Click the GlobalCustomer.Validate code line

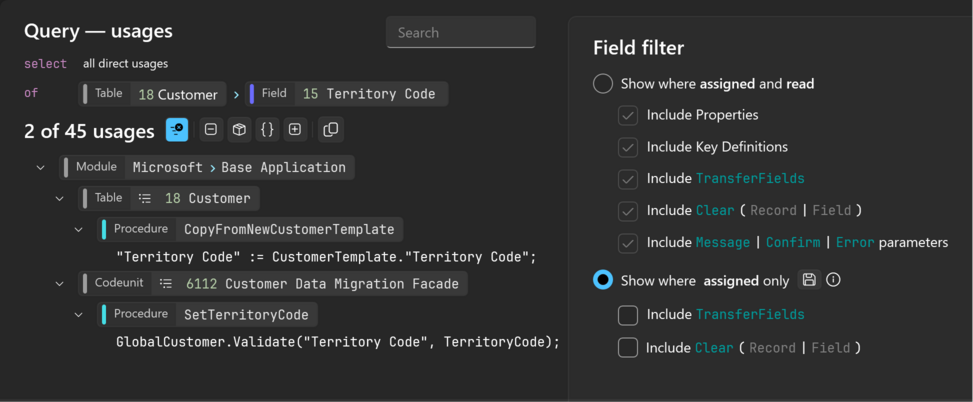pyautogui.click(x=338, y=342)
